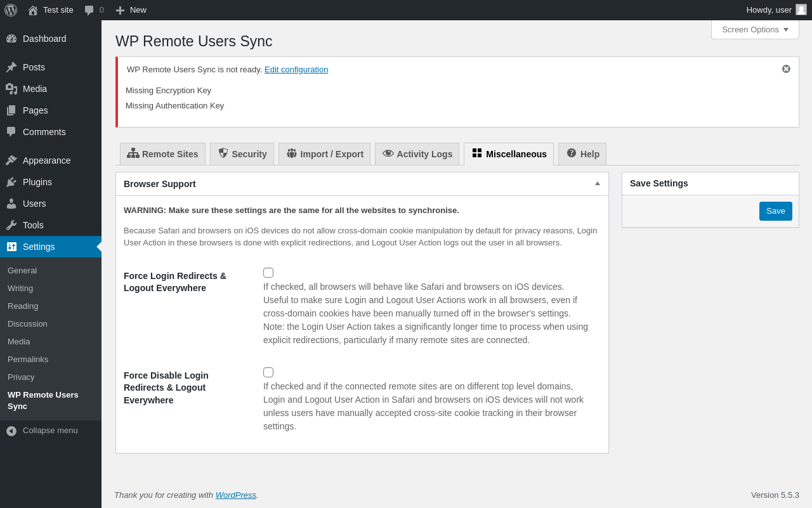The width and height of the screenshot is (812, 508).
Task: Switch to the Security tab
Action: (242, 154)
